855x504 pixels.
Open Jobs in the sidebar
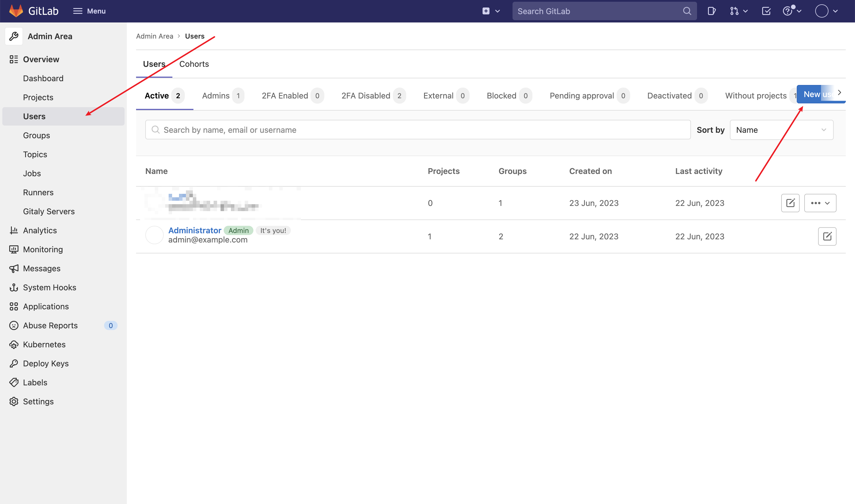[32, 174]
